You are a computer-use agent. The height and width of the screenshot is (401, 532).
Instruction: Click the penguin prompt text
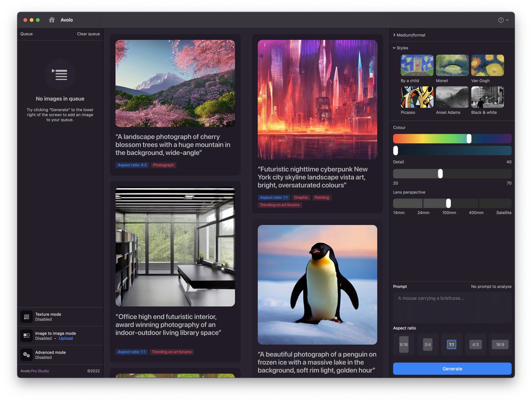pyautogui.click(x=317, y=362)
